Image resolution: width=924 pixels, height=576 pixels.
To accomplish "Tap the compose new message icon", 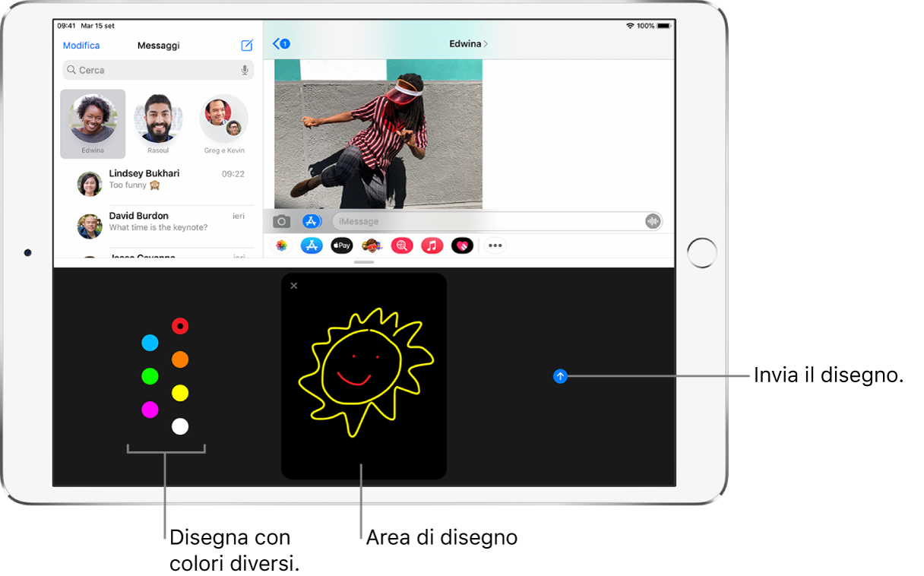I will pyautogui.click(x=247, y=46).
